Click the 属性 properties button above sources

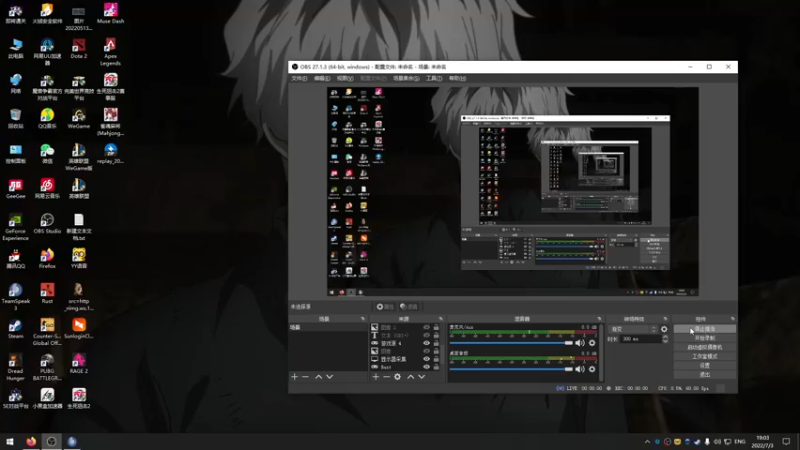[x=385, y=307]
